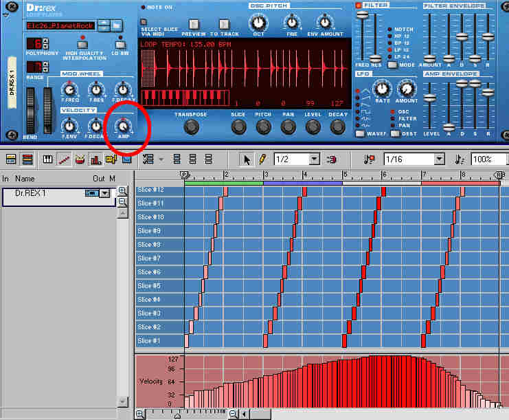Screen dimensions: 509x420
Task: Open the controllers list dropdown arrow
Action: click(161, 159)
